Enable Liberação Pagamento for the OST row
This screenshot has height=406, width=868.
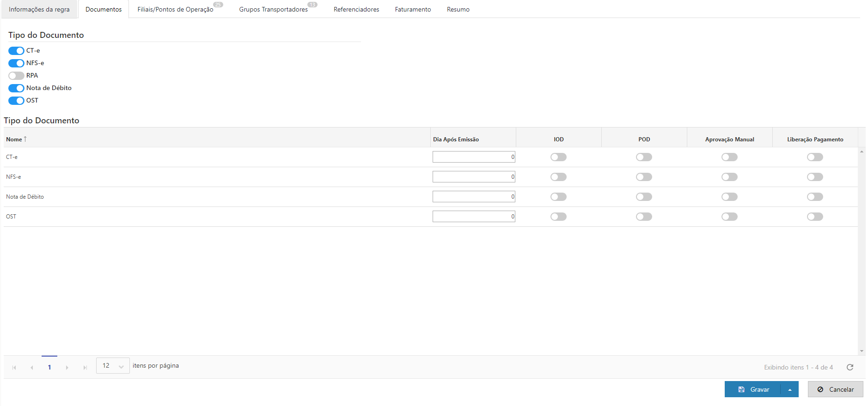pyautogui.click(x=815, y=217)
